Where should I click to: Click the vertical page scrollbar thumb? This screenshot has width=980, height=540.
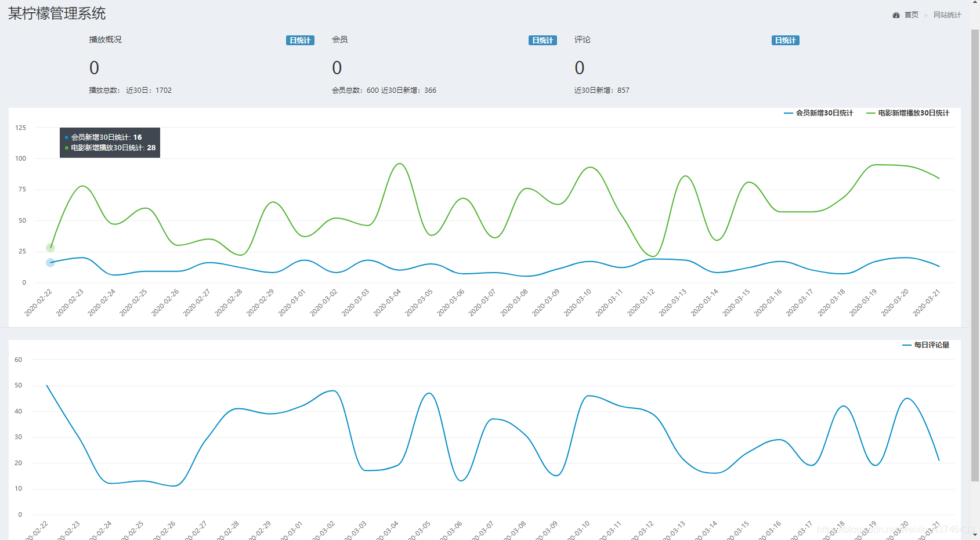[x=975, y=255]
